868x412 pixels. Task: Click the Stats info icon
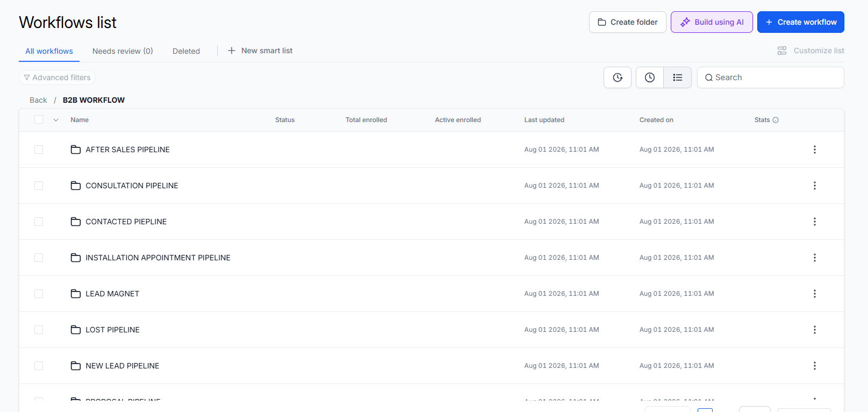click(x=776, y=120)
